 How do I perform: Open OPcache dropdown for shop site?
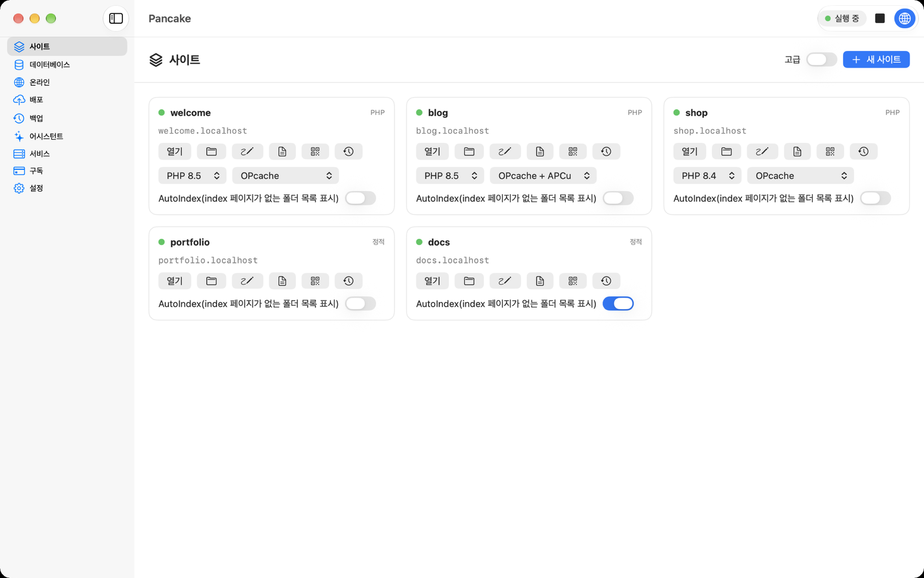pyautogui.click(x=800, y=176)
